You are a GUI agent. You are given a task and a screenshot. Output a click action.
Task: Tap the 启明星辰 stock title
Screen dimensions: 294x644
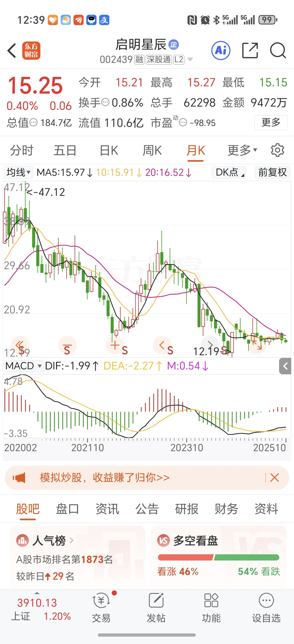141,45
